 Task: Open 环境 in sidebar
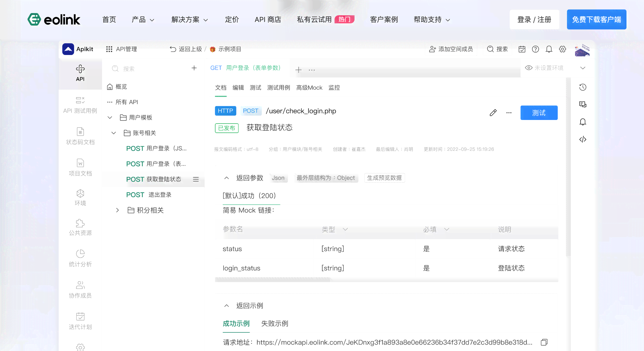[x=80, y=197]
